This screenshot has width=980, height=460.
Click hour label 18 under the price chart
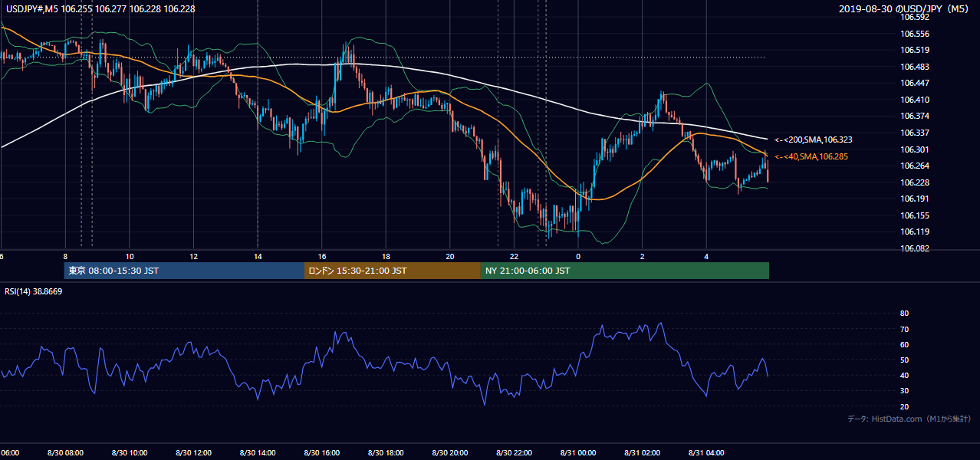[x=386, y=256]
